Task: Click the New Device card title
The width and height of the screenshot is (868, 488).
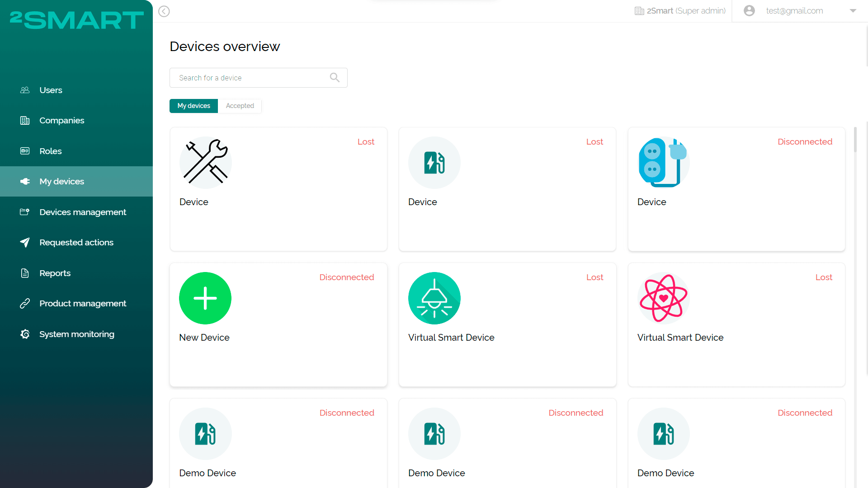Action: pyautogui.click(x=204, y=338)
